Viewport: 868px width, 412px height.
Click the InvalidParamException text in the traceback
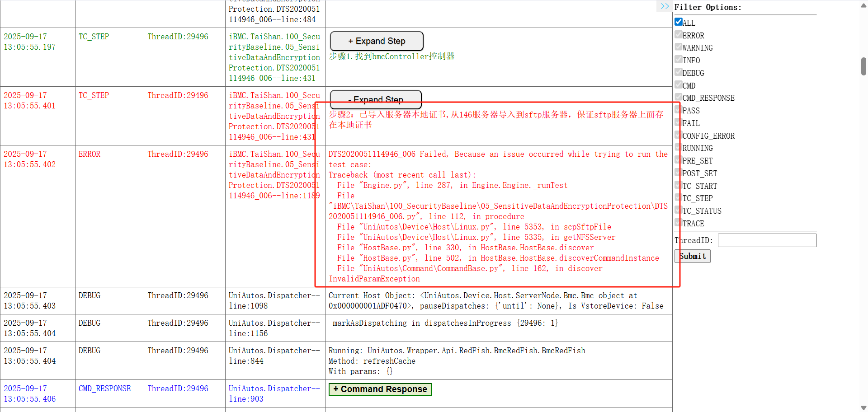coord(374,279)
